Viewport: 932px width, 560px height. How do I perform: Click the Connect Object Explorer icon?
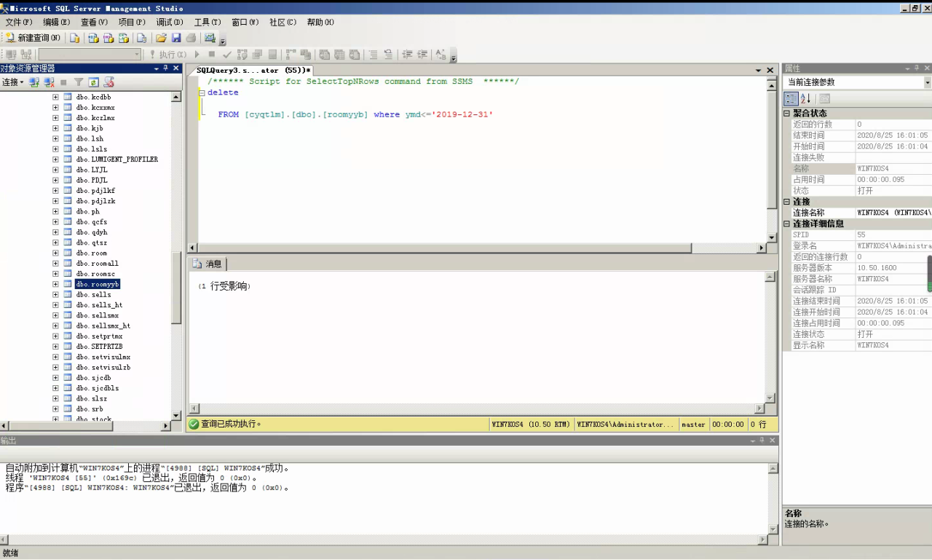tap(34, 83)
